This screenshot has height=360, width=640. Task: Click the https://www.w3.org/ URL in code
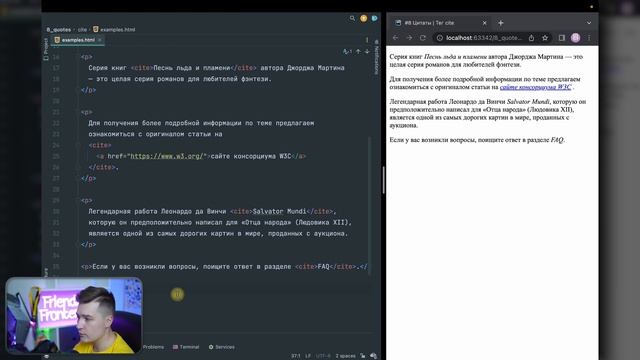(168, 156)
